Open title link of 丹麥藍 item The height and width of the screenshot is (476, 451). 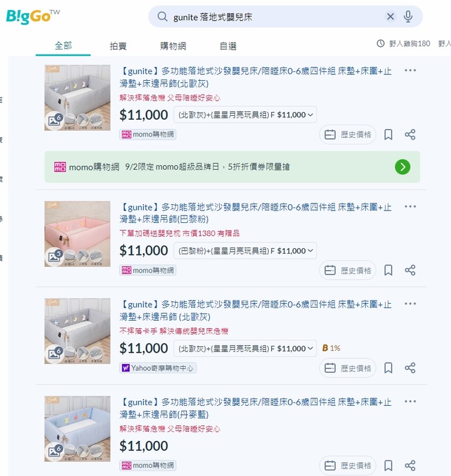[x=256, y=408]
